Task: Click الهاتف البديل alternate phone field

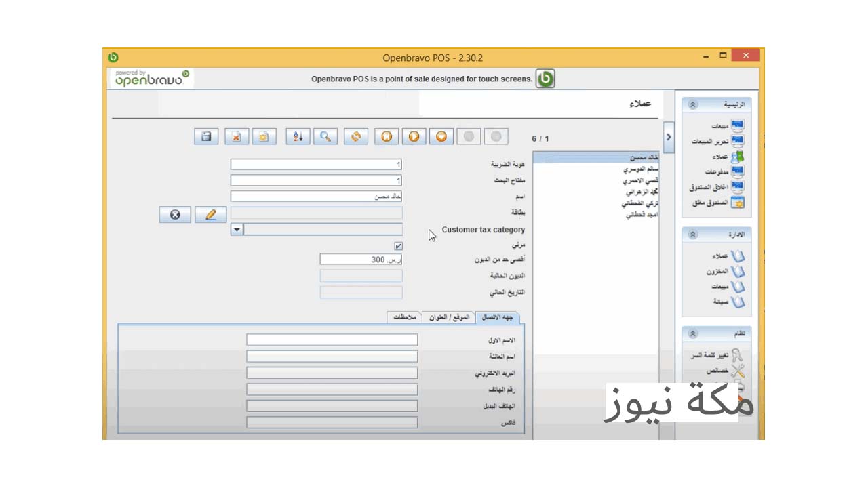Action: (x=332, y=406)
